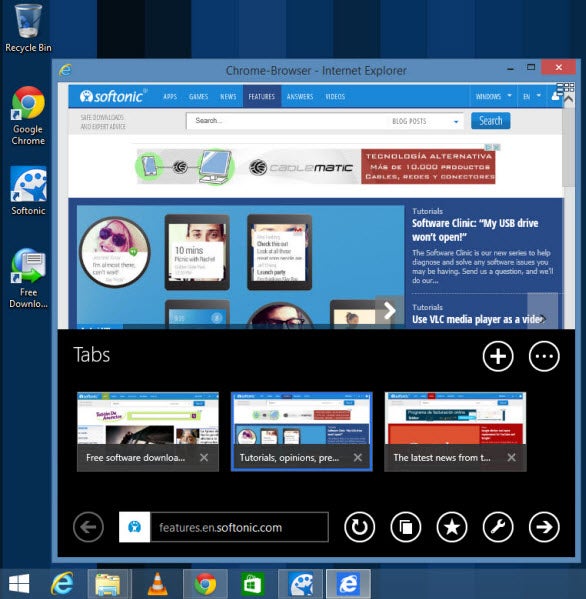Select the active Internet Explorer taskbar window
The height and width of the screenshot is (599, 586).
pyautogui.click(x=348, y=584)
